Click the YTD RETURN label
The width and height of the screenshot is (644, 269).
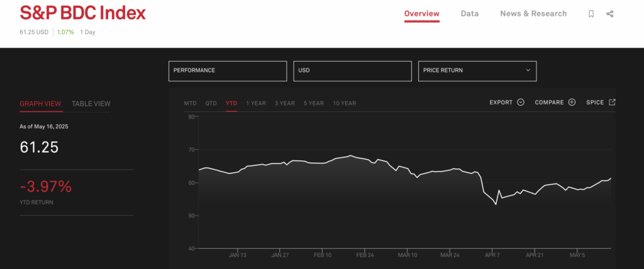click(36, 202)
